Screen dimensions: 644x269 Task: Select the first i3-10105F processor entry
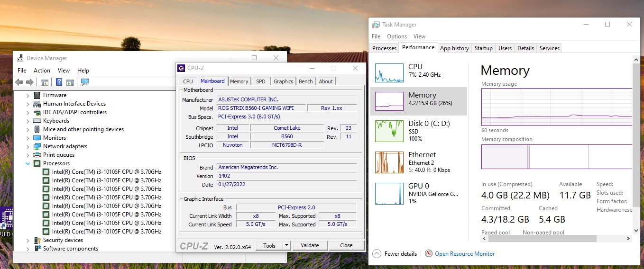pos(106,172)
